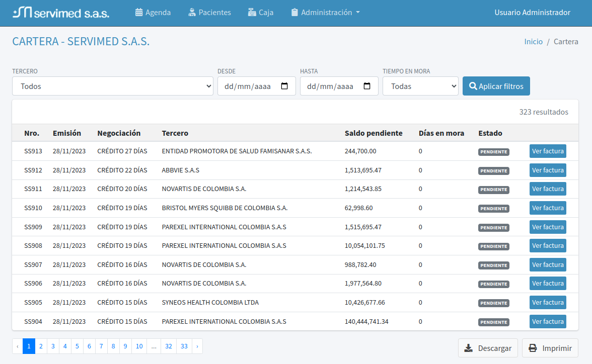Click the Inicio breadcrumb link
This screenshot has height=364, width=592.
pos(533,42)
